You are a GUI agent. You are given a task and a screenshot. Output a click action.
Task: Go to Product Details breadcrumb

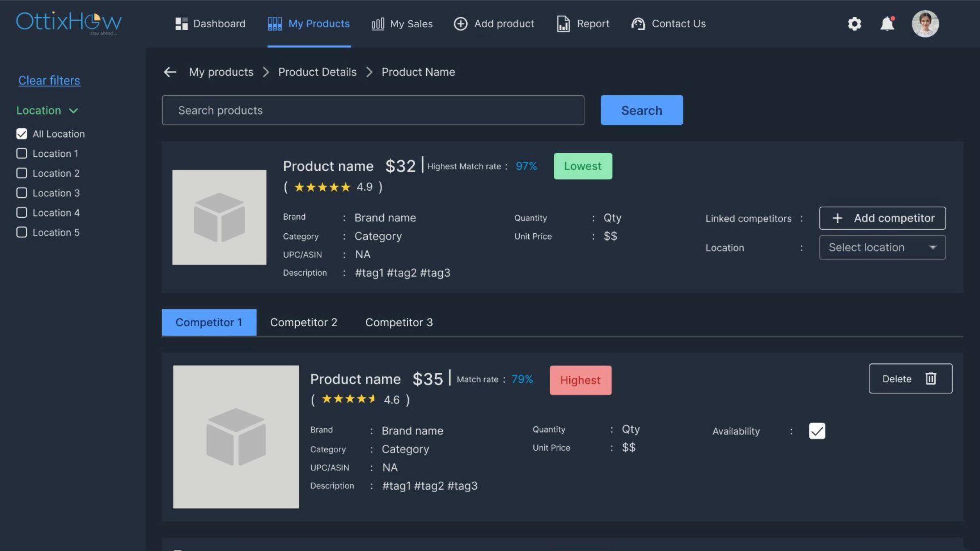(x=317, y=72)
